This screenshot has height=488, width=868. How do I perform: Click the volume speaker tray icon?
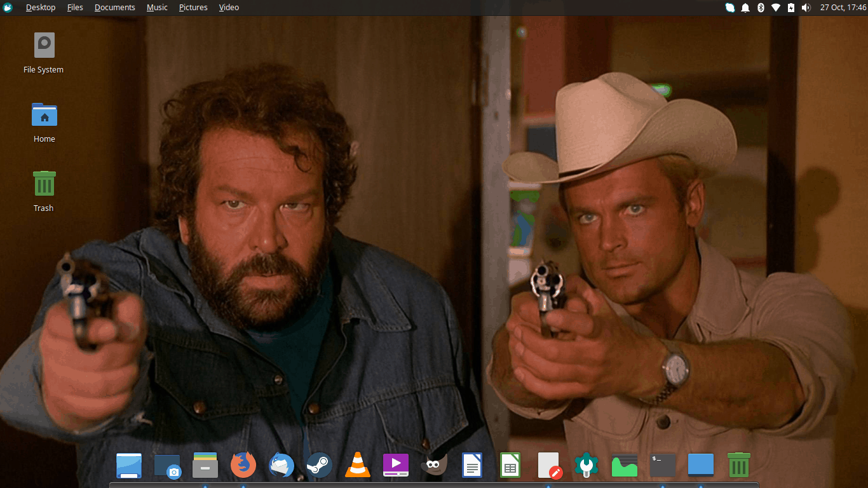[x=806, y=8]
